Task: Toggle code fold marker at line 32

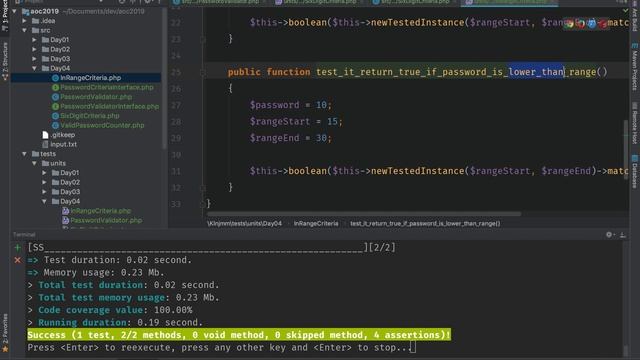Action: [203, 188]
